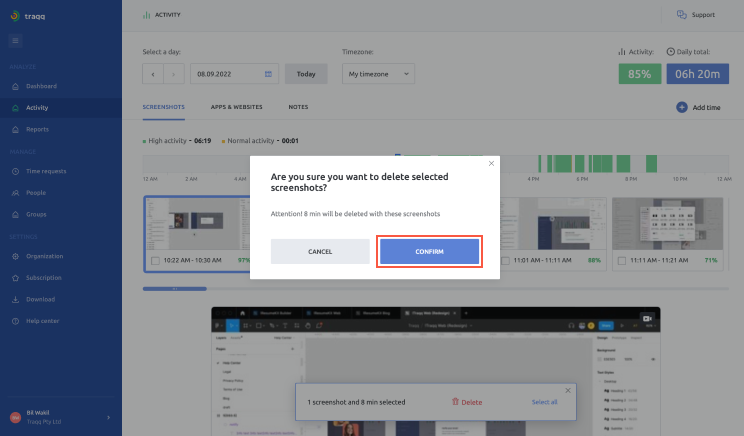This screenshot has width=744, height=436.
Task: Open Time requests clock icon
Action: tap(15, 171)
